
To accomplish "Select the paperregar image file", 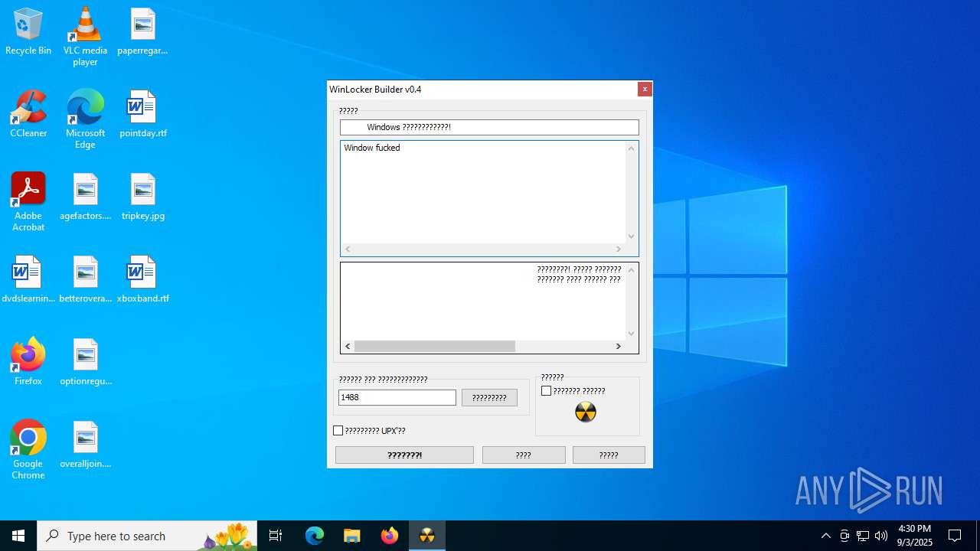I will pos(142,31).
